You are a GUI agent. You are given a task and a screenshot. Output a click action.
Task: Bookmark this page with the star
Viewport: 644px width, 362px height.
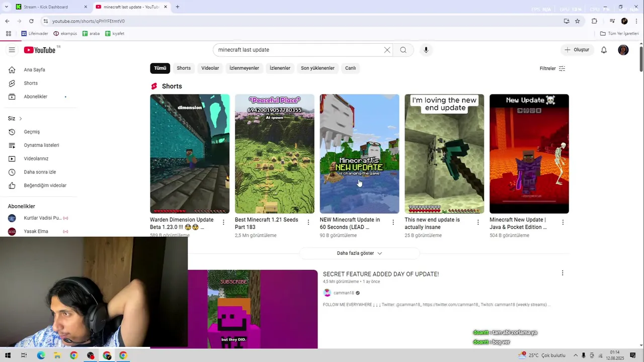click(x=577, y=21)
